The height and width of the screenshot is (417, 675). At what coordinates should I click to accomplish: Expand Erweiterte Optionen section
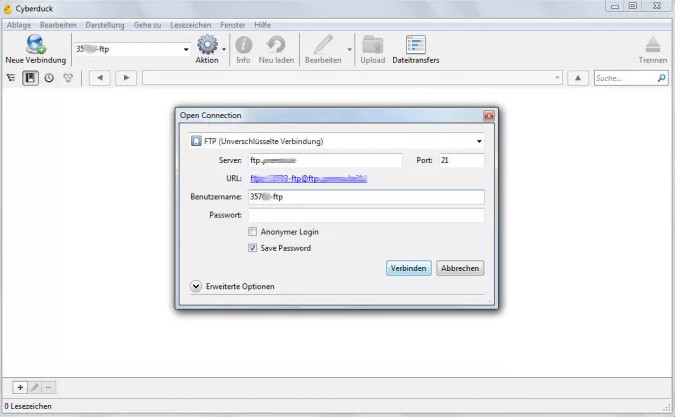196,286
